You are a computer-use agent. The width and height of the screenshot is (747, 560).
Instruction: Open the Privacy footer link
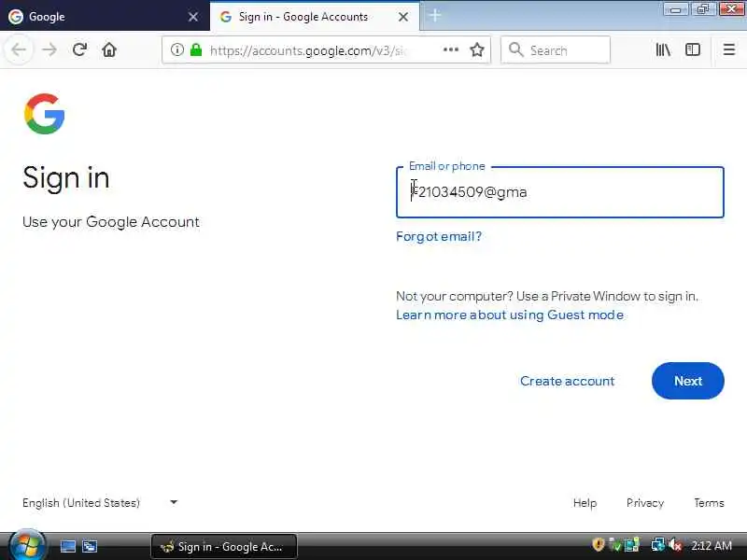point(645,503)
